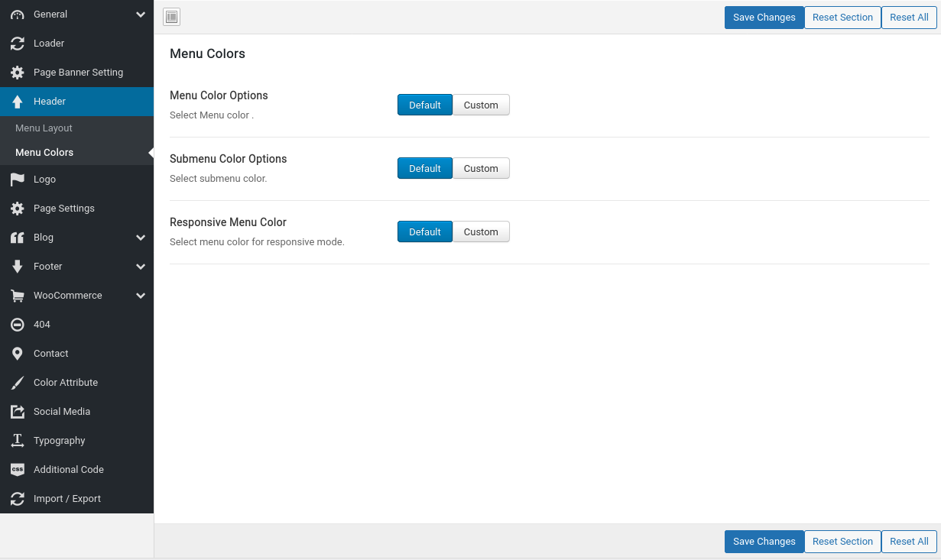Set Menu Color Options to Custom
The height and width of the screenshot is (560, 941).
click(481, 105)
